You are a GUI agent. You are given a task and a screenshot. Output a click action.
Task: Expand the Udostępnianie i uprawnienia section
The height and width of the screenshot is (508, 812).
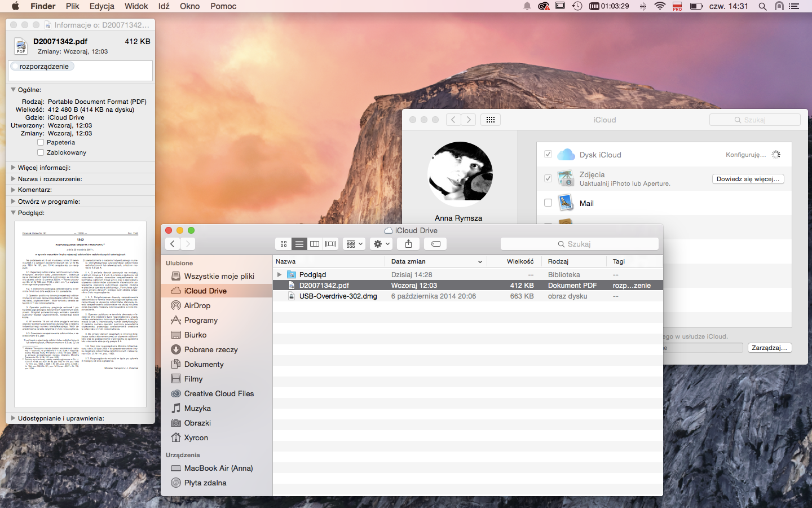[13, 418]
